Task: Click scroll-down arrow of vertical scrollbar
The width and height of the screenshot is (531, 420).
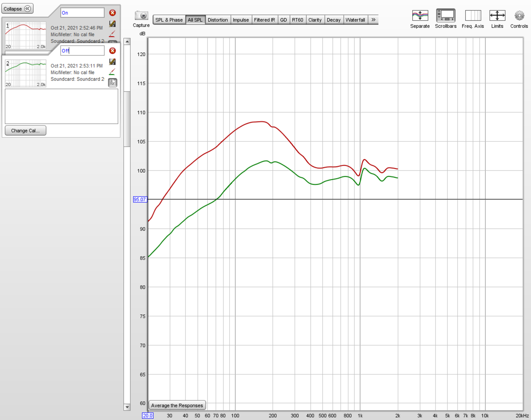Action: click(127, 407)
